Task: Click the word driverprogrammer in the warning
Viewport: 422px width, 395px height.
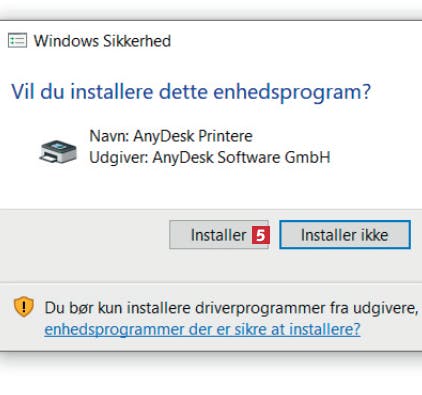Action: [260, 308]
